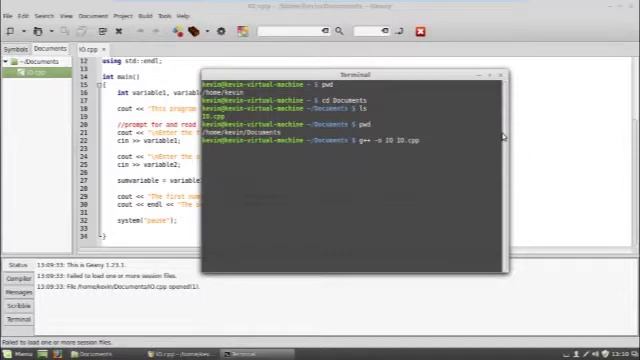Click the show desktop taskbar icon

pyautogui.click(x=42, y=354)
